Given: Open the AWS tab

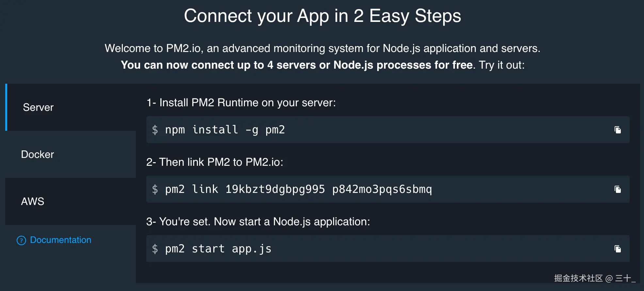Looking at the screenshot, I should [71, 201].
